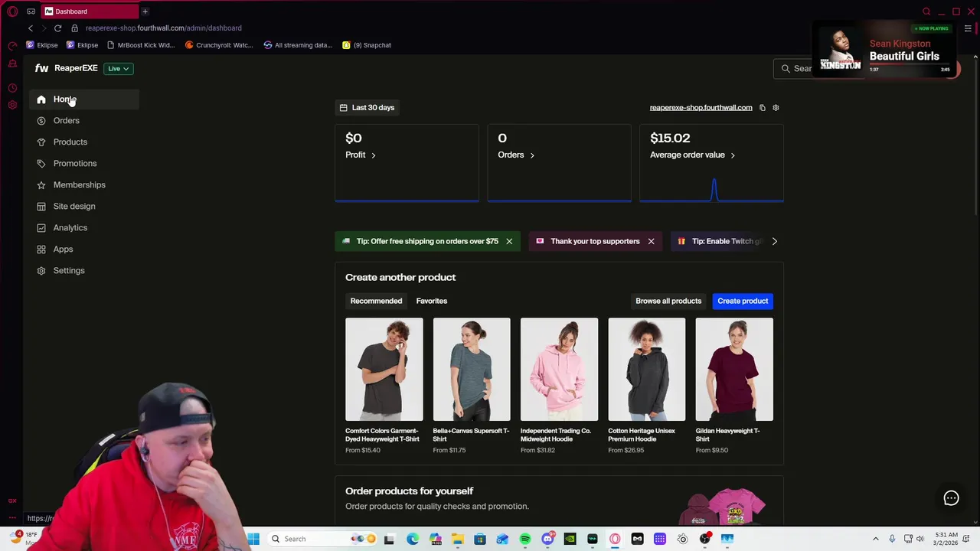This screenshot has width=980, height=551.
Task: Open the free shipping over $75 tip
Action: click(x=427, y=241)
